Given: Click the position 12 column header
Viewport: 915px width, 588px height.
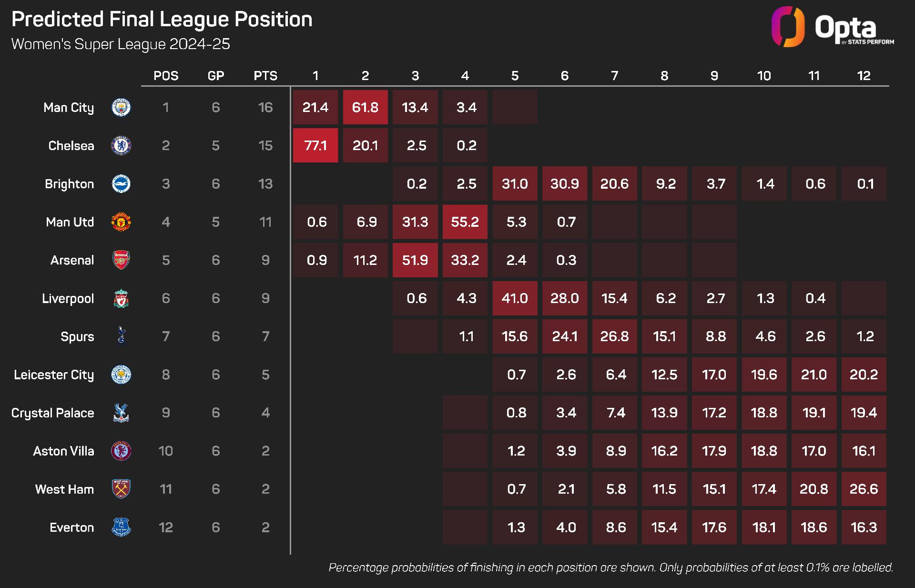Looking at the screenshot, I should point(864,76).
